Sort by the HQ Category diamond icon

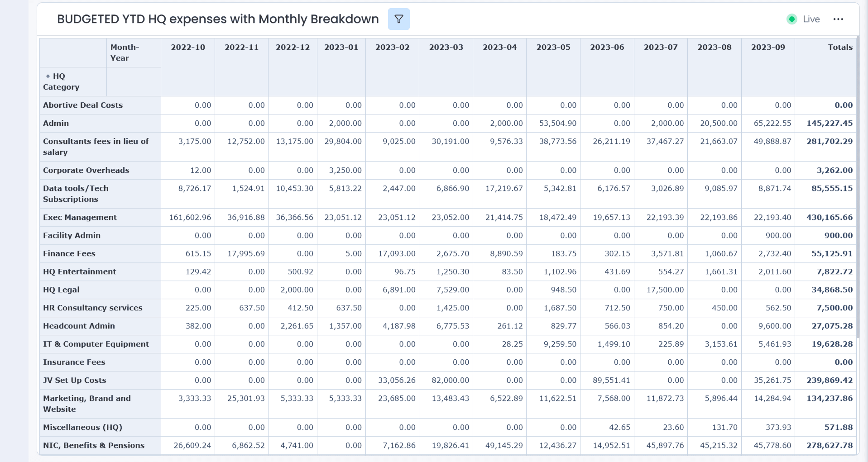(48, 76)
